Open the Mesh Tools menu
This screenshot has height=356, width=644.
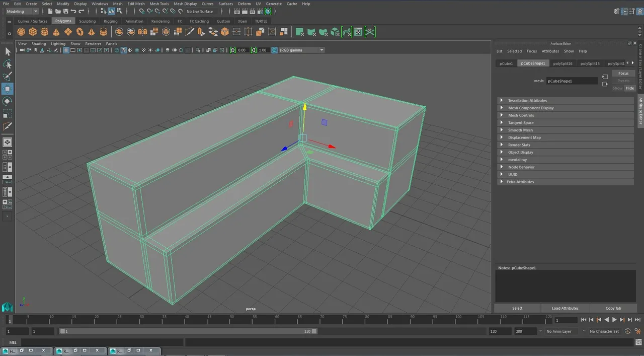tap(159, 4)
